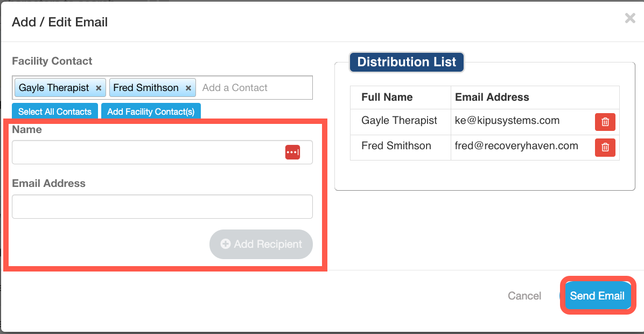
Task: Click the plus icon on Add Recipient
Action: pos(226,244)
